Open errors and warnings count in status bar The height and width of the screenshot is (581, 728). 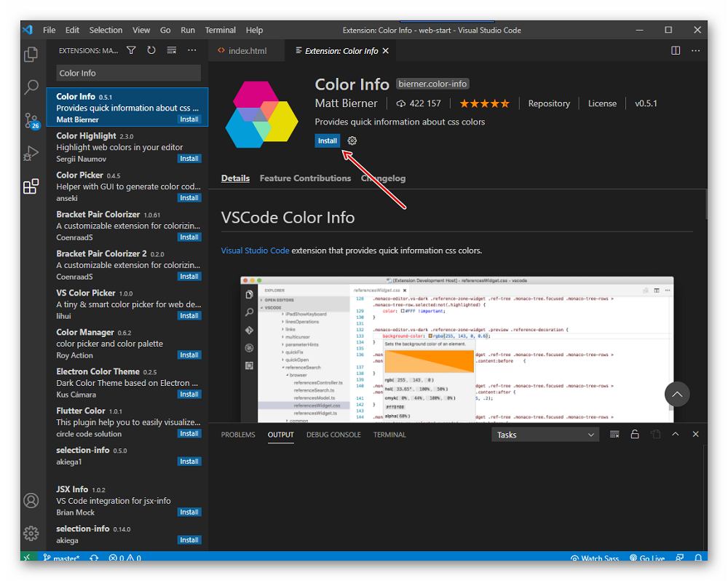pos(125,558)
